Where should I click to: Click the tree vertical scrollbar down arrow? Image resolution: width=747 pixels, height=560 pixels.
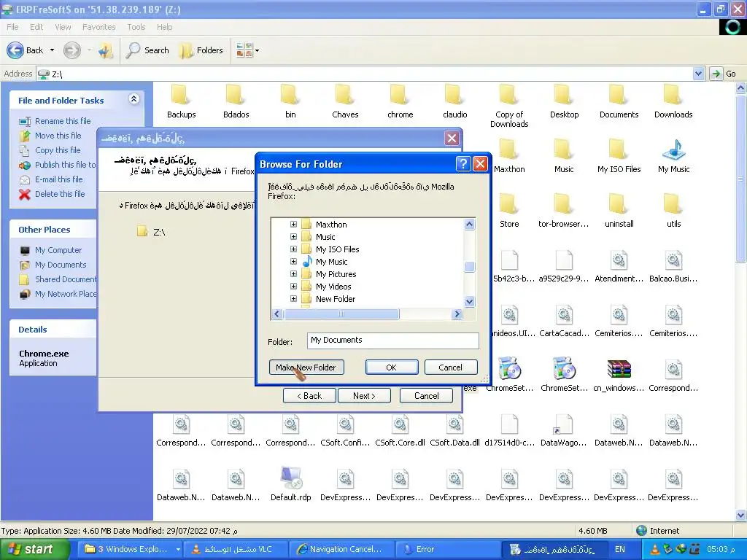469,301
